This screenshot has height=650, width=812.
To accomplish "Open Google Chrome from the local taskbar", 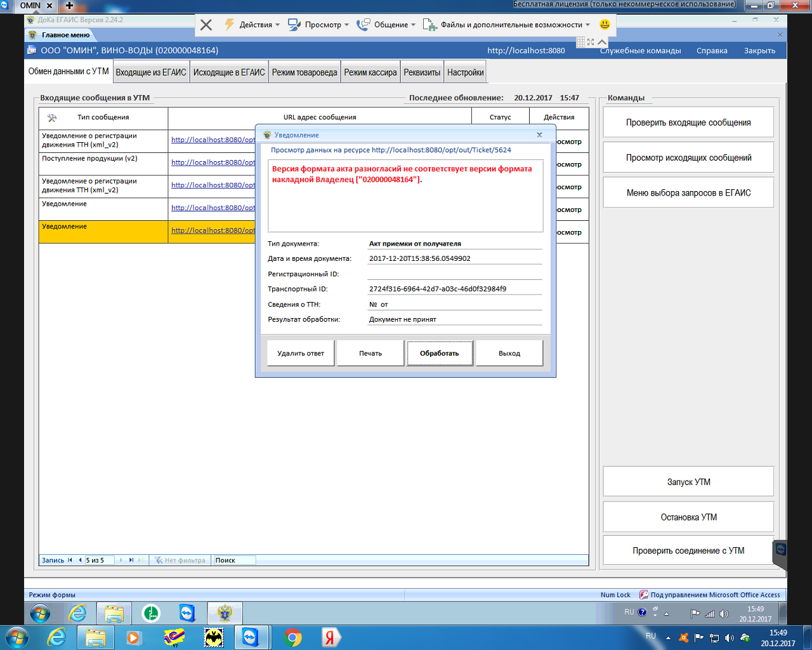I will click(292, 637).
